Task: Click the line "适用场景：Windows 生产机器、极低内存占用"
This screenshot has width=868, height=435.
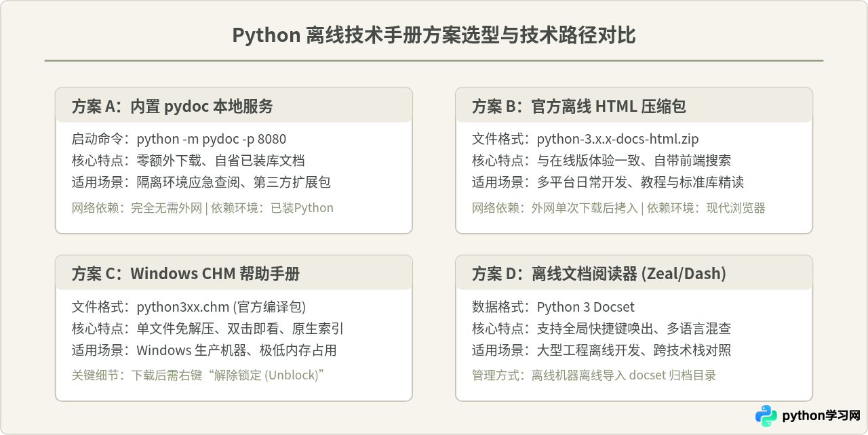Action: coord(204,350)
